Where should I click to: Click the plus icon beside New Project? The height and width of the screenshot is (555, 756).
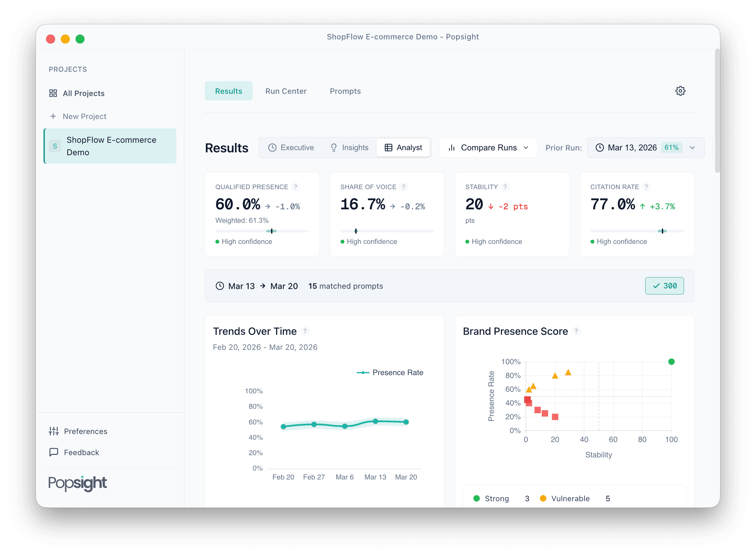pos(53,116)
